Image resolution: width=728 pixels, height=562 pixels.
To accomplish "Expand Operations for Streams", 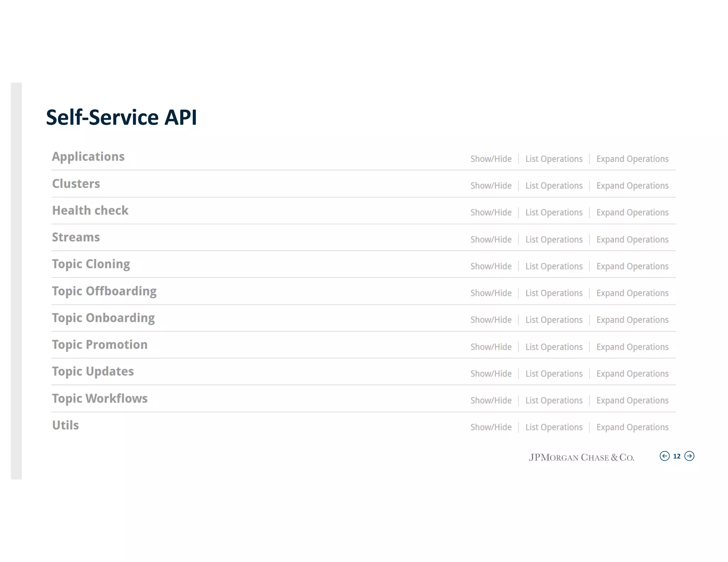I will coord(632,239).
